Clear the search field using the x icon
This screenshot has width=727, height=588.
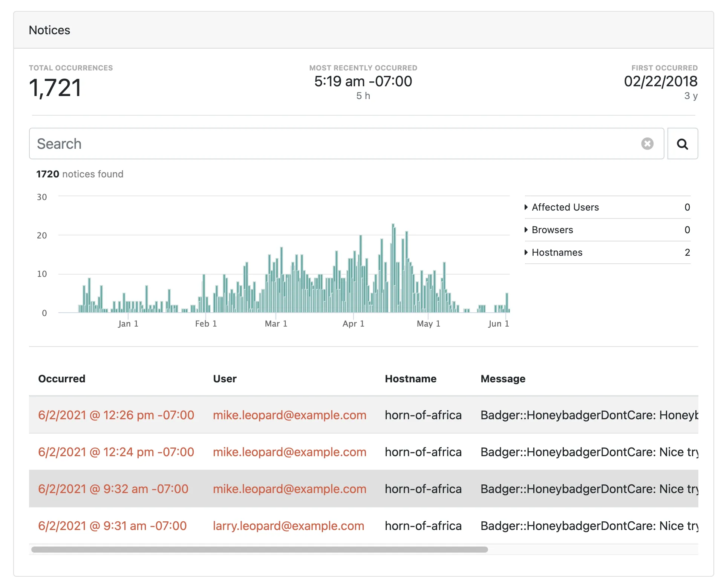click(647, 144)
